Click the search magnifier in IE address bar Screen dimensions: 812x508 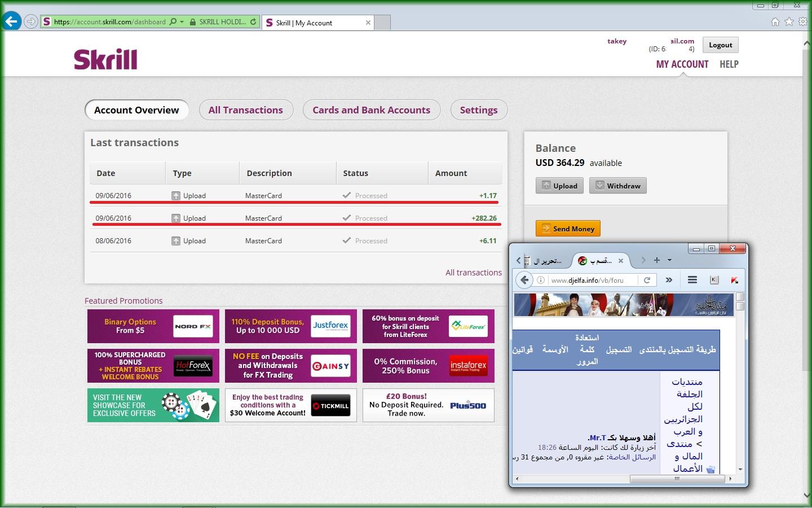coord(173,22)
